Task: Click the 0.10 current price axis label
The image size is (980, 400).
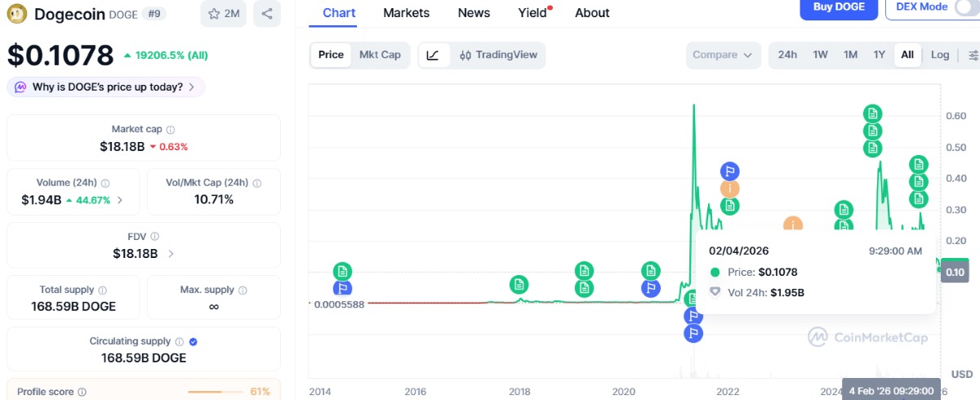Action: [x=955, y=272]
